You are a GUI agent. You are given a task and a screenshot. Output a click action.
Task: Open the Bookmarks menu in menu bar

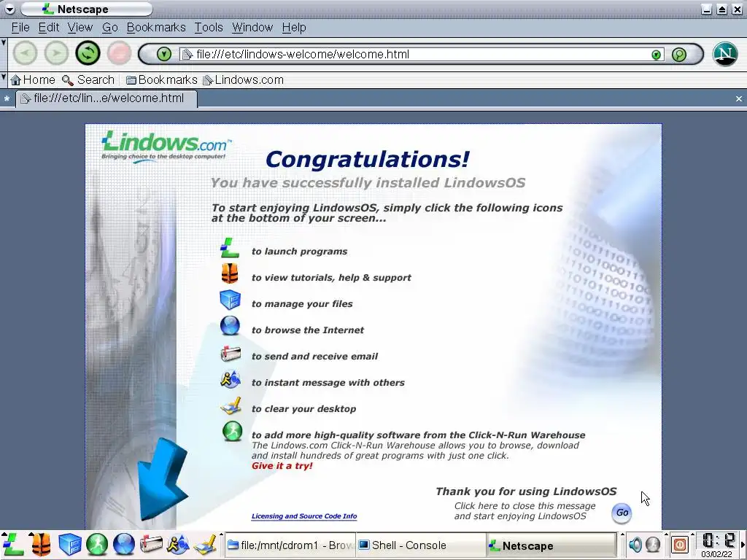pos(156,28)
